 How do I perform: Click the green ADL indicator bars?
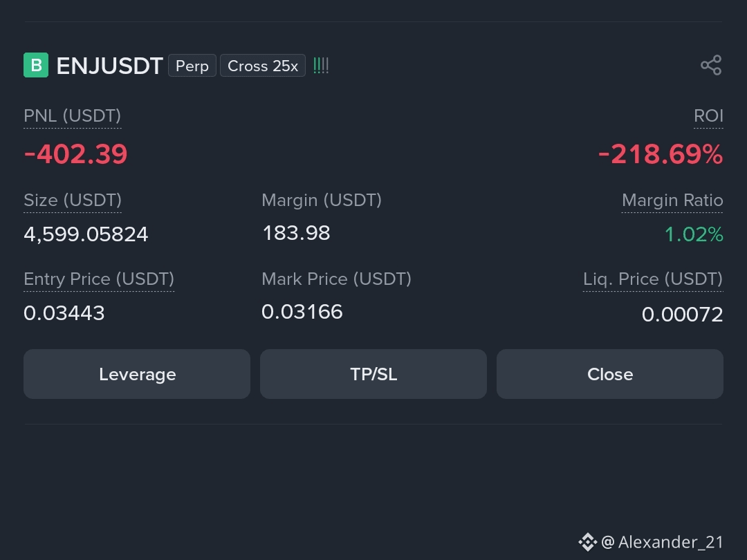tap(321, 65)
